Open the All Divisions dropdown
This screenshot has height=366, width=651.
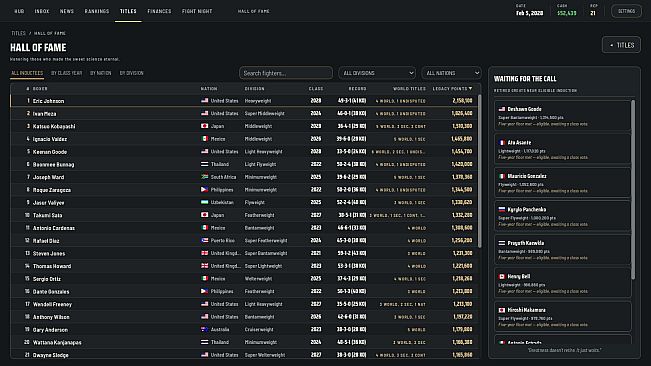point(377,73)
